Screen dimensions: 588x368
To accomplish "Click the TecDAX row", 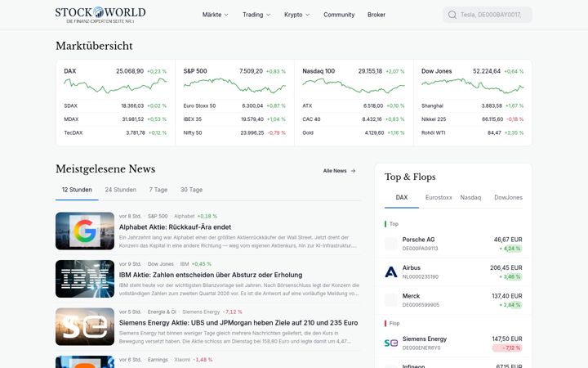I will pyautogui.click(x=115, y=133).
